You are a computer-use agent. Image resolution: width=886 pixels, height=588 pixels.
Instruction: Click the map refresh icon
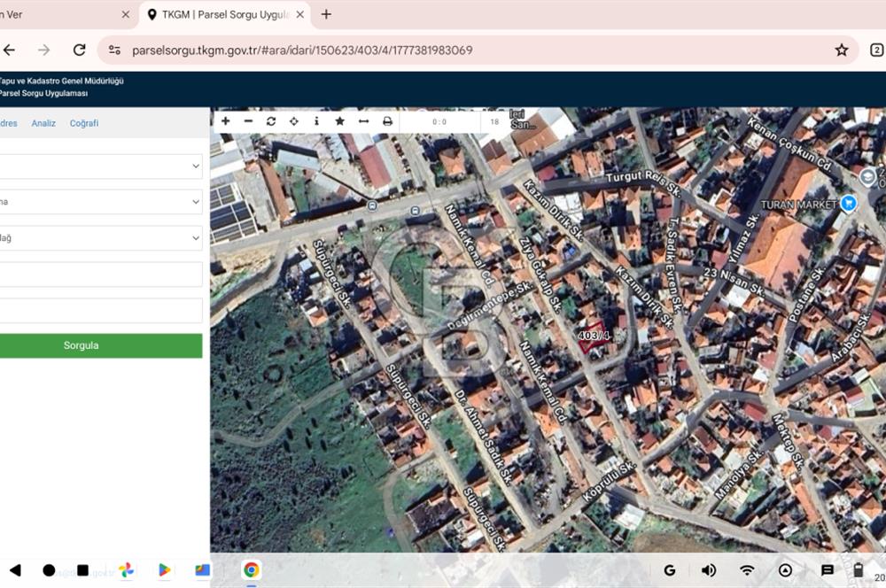point(271,120)
